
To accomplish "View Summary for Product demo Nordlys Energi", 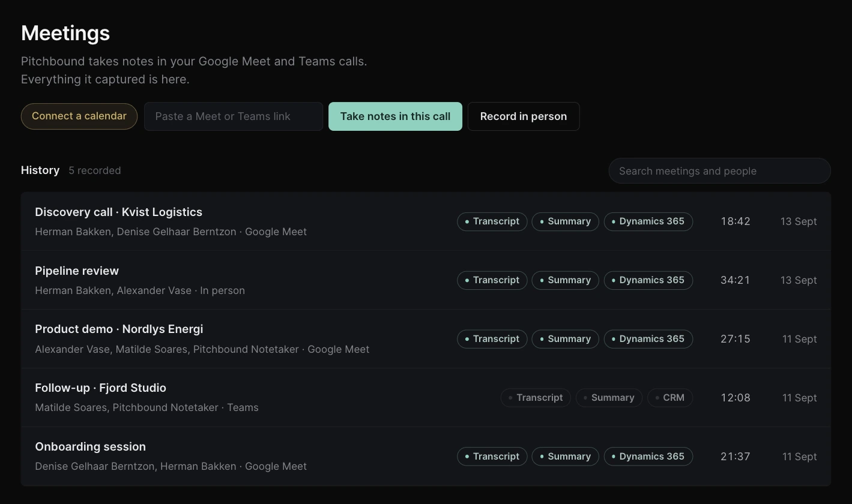I will (x=565, y=339).
